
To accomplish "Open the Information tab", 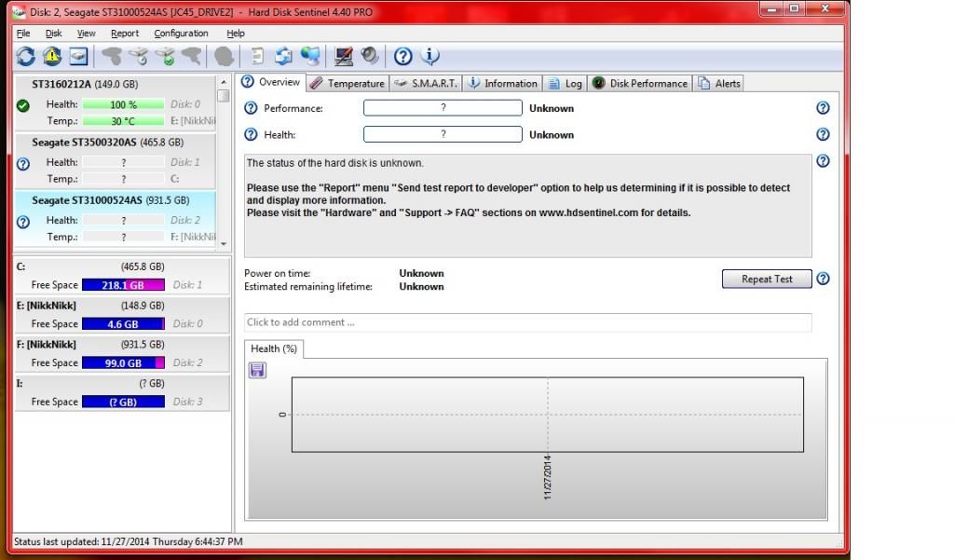I will point(502,83).
